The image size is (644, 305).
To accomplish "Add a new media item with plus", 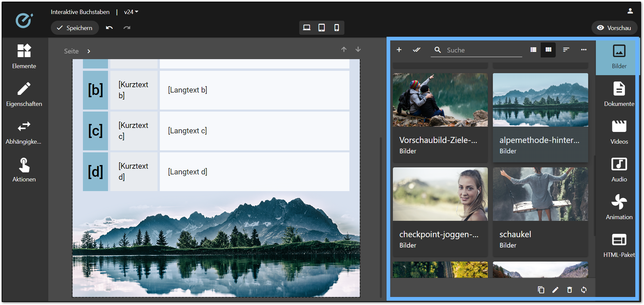I will pyautogui.click(x=399, y=50).
